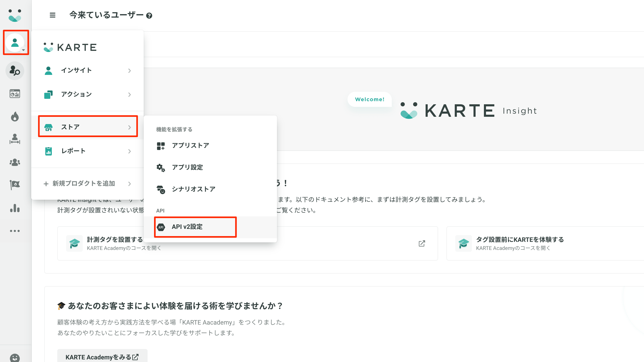Click the hamburger menu icon
This screenshot has height=362, width=644.
pos(52,15)
